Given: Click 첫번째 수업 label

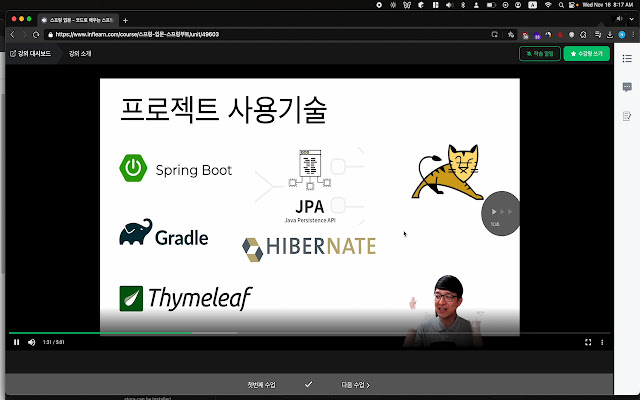Looking at the screenshot, I should pyautogui.click(x=262, y=385).
